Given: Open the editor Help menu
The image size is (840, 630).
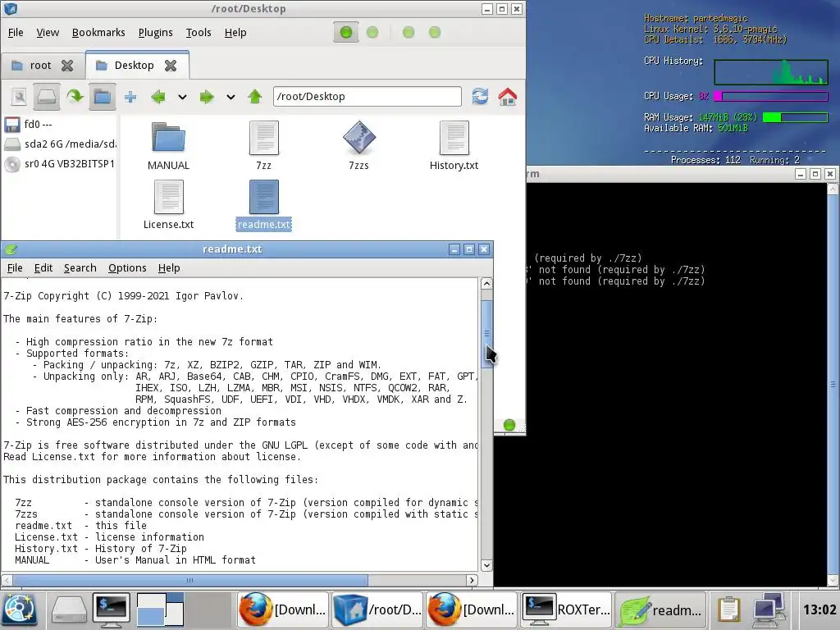Looking at the screenshot, I should coord(169,268).
